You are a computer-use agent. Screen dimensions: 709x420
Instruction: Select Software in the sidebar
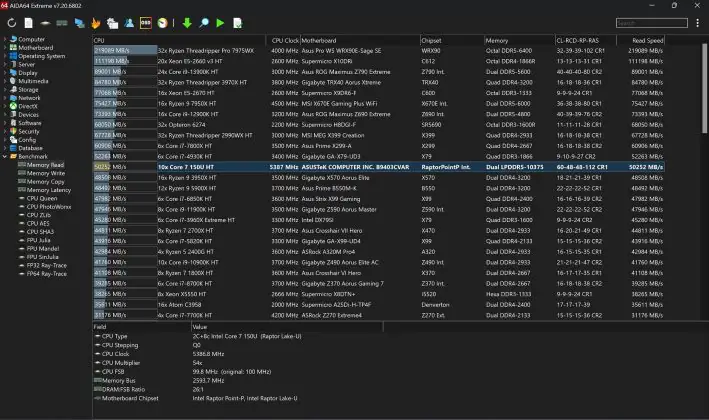tap(29, 123)
